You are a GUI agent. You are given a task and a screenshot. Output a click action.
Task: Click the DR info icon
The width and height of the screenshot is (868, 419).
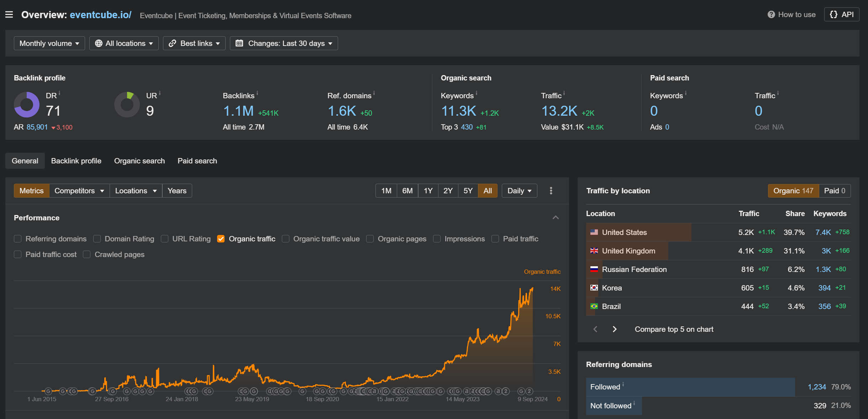[x=59, y=93]
